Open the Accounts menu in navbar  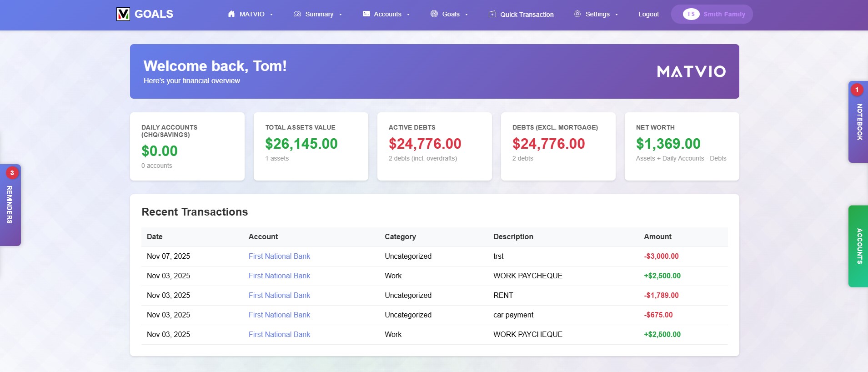(387, 14)
